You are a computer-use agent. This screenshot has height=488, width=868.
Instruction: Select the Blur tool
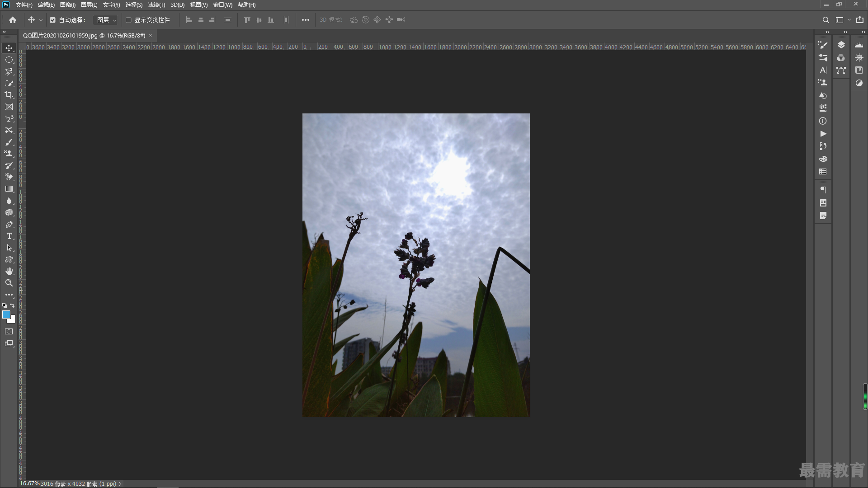(9, 201)
